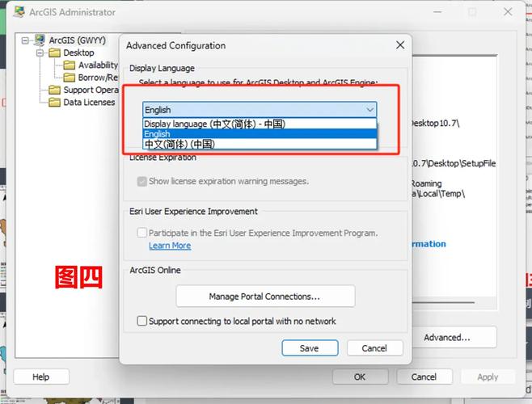The image size is (532, 404).
Task: Collapse the ArcGIS (GWYY) root node
Action: tap(25, 40)
